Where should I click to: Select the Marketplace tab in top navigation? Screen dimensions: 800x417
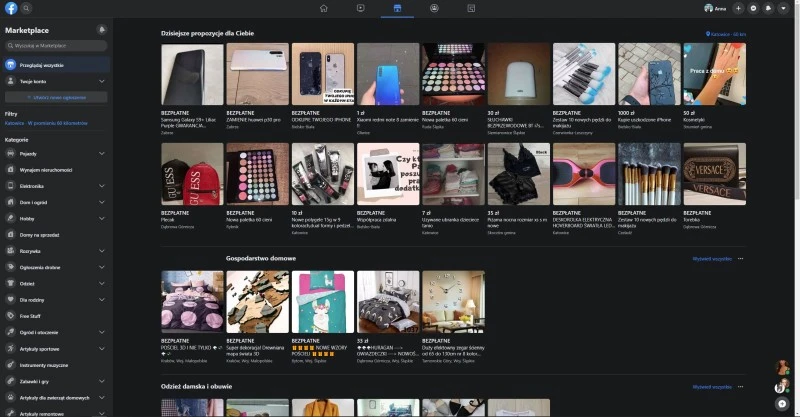point(397,8)
